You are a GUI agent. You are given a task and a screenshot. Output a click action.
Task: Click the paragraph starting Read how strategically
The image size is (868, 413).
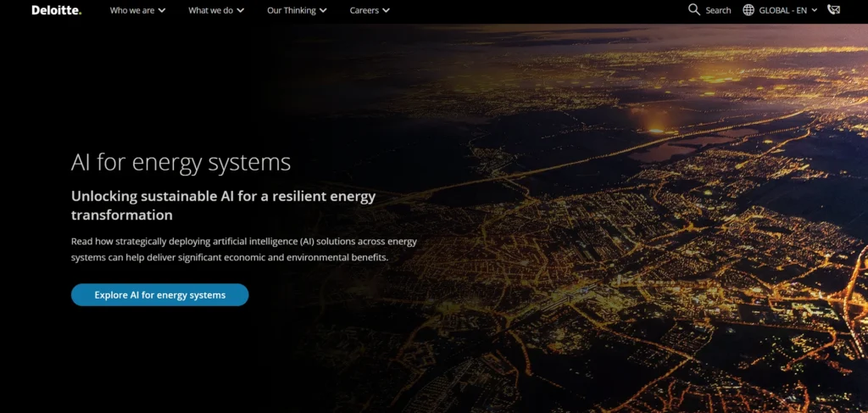[244, 249]
